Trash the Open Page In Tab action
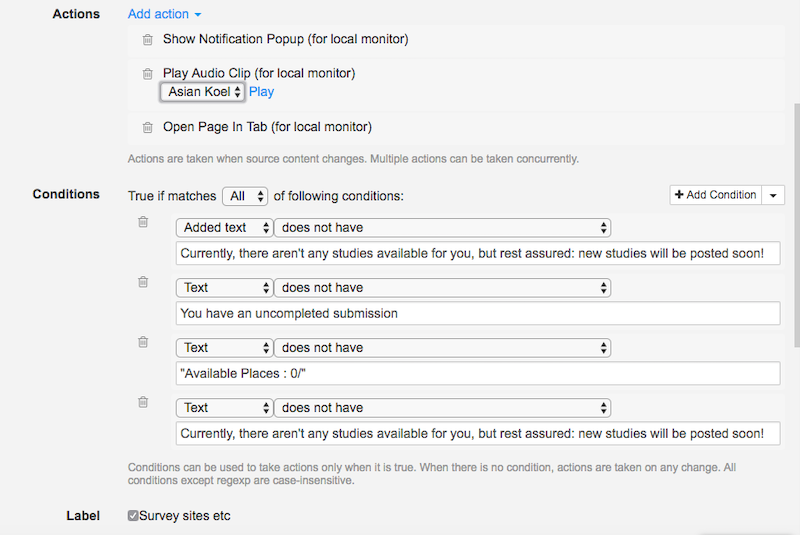This screenshot has height=535, width=800. pos(147,128)
